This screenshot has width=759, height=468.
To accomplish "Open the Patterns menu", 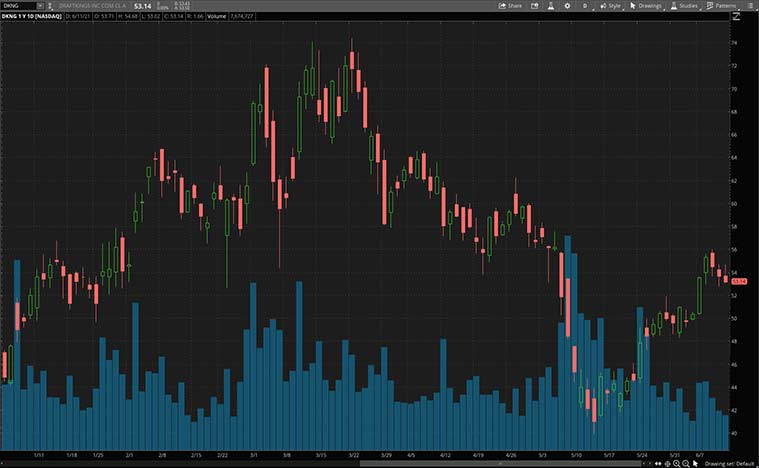I will click(x=718, y=6).
